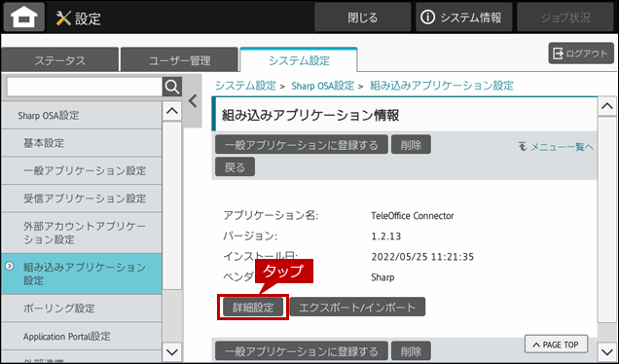
Task: Select 基本設定 in sidebar
Action: pos(82,143)
